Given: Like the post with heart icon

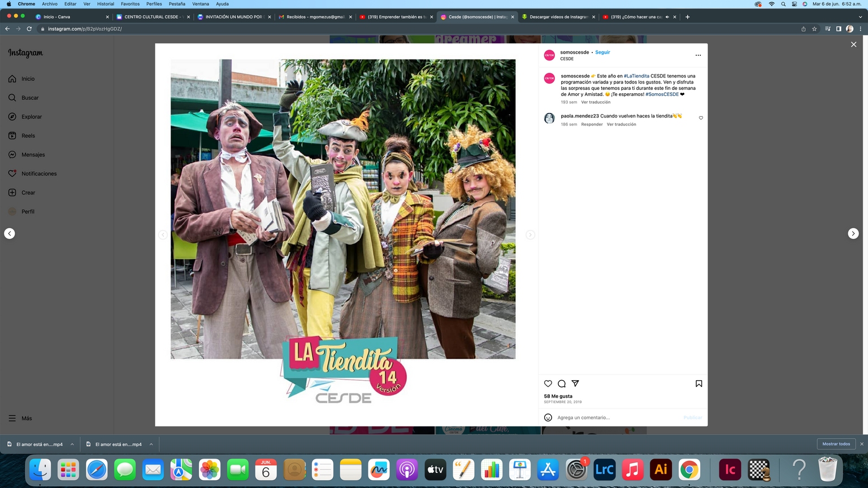Looking at the screenshot, I should (548, 384).
